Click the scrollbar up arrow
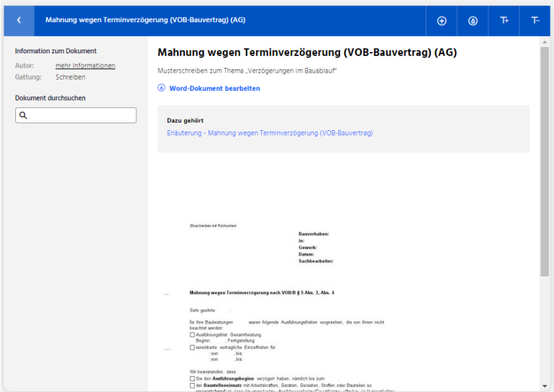 coord(544,42)
